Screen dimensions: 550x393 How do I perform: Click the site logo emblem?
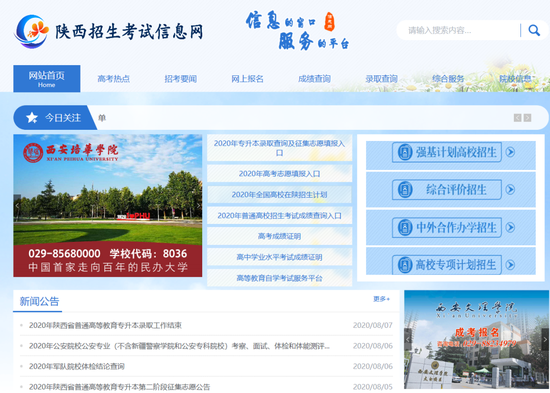32,31
